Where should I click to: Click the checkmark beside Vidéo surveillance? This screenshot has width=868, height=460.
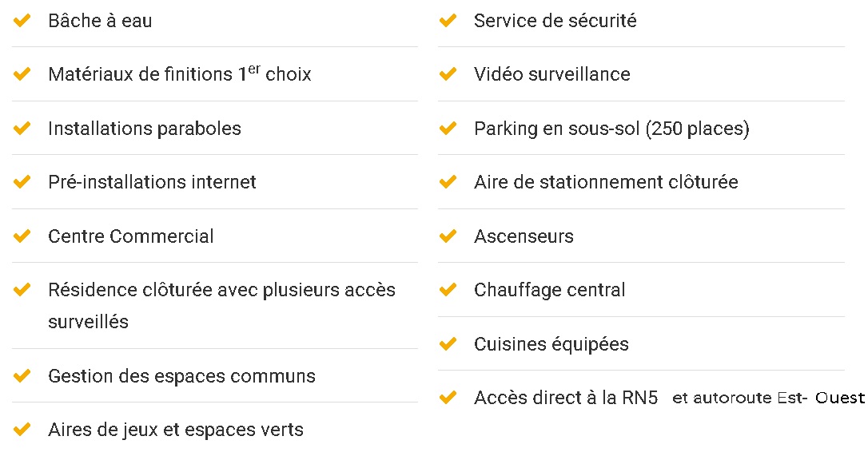tap(448, 74)
